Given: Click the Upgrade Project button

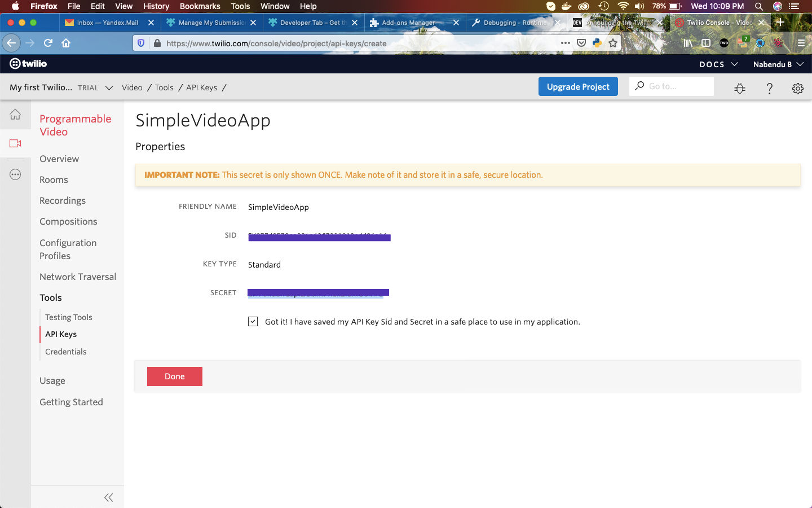Looking at the screenshot, I should [x=578, y=86].
